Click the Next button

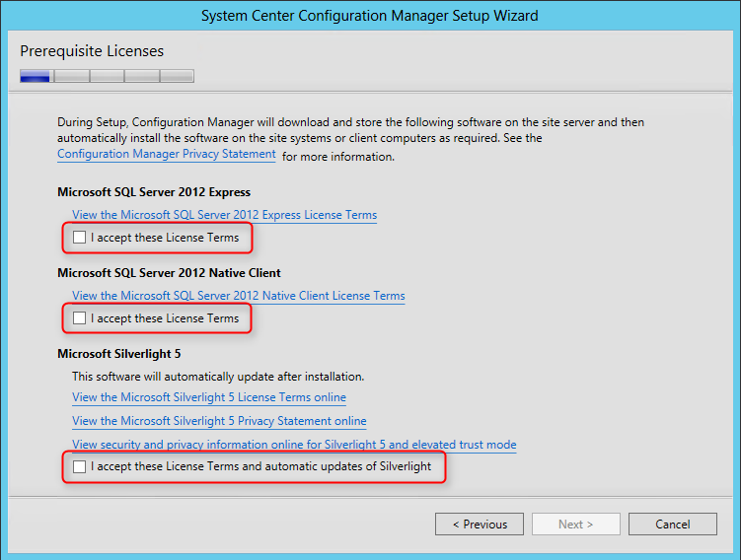pos(575,525)
